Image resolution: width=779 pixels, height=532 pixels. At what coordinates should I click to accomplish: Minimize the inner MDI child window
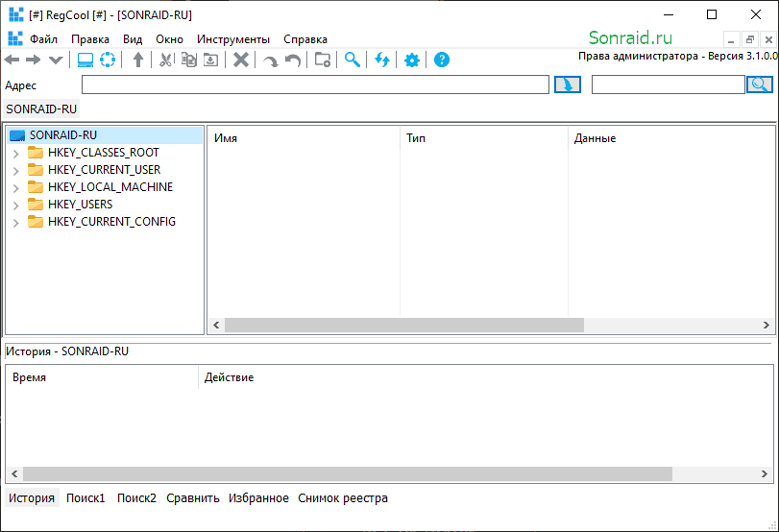(731, 39)
